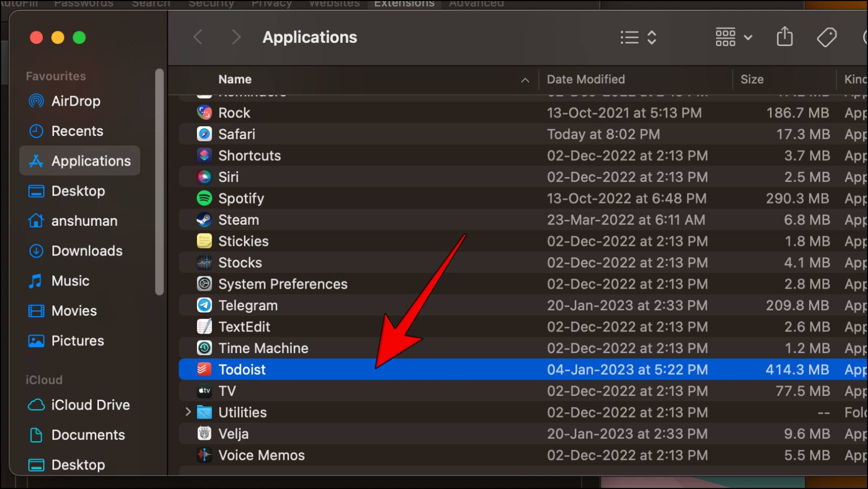Go back with the left chevron

(198, 37)
